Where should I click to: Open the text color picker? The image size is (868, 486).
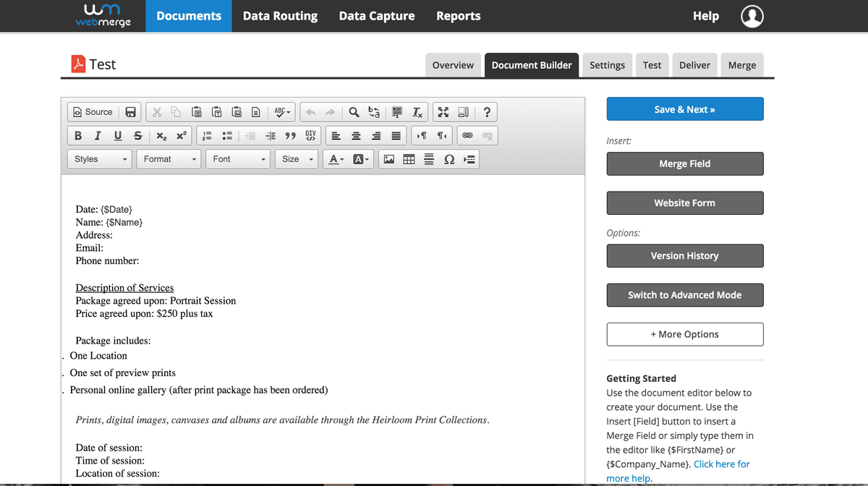[336, 159]
